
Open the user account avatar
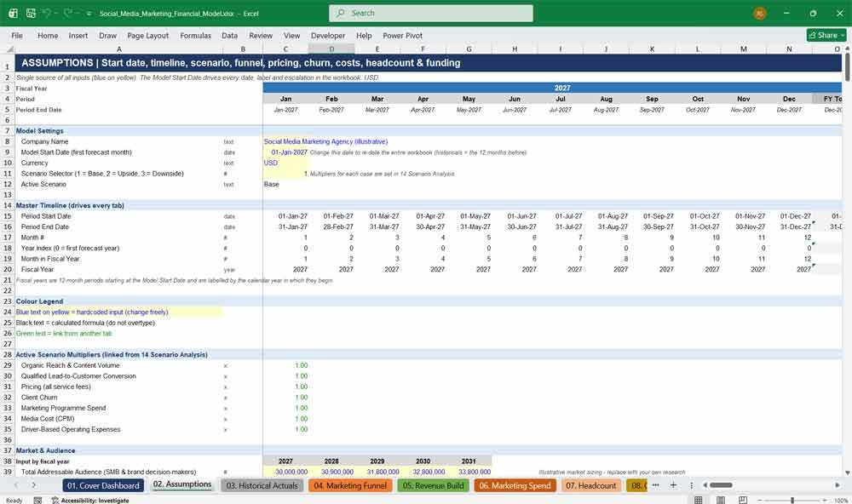pyautogui.click(x=760, y=14)
